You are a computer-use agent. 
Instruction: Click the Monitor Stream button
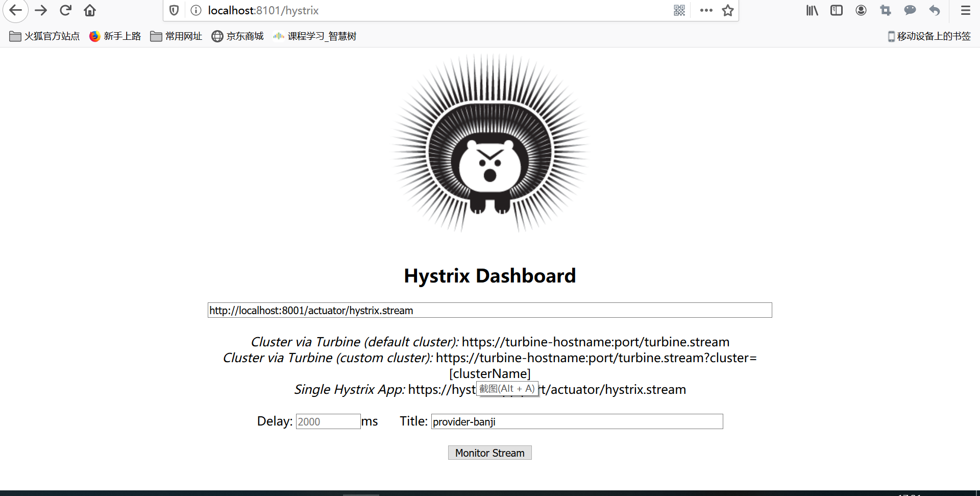pyautogui.click(x=489, y=453)
